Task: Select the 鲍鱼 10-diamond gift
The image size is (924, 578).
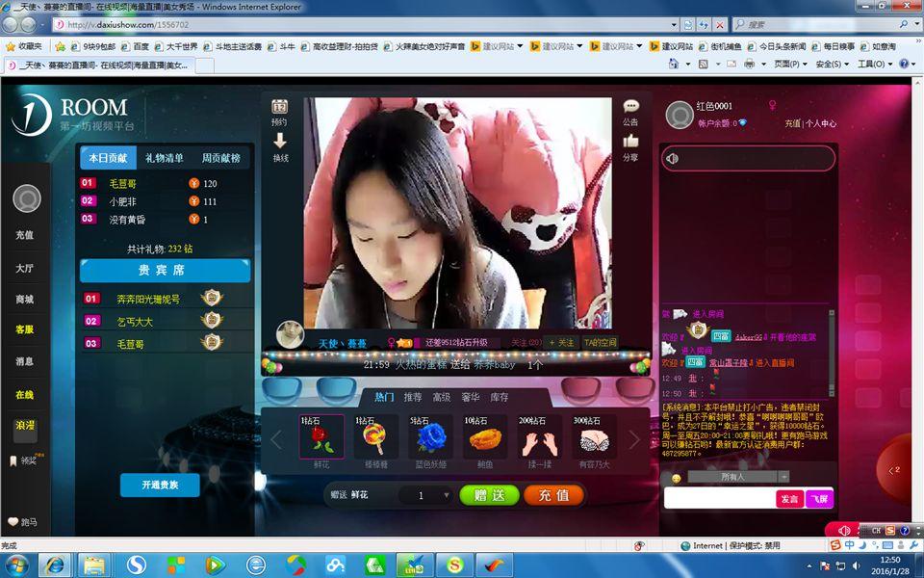Action: click(x=485, y=437)
